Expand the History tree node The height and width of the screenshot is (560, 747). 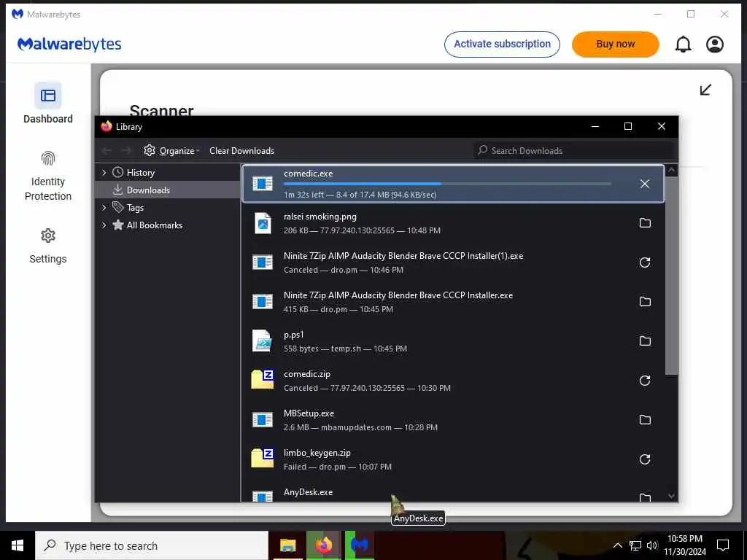pos(104,172)
